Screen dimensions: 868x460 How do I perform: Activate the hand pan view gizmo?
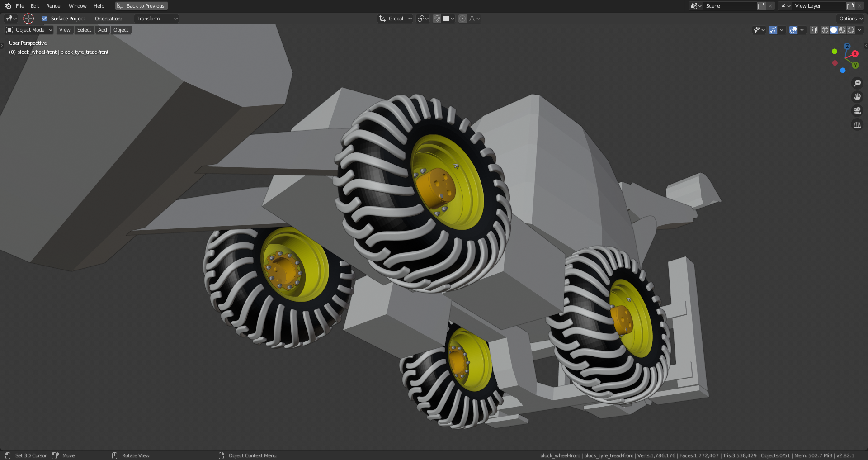click(857, 97)
